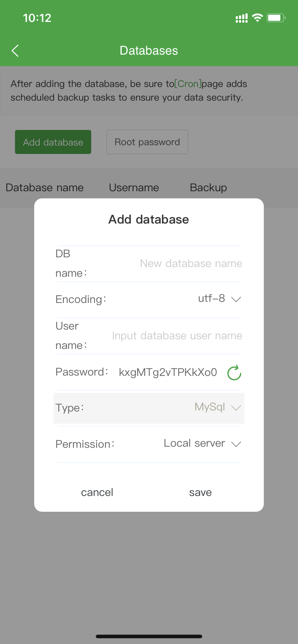Click the generated password text field
Viewport: 298px width, 644px height.
click(x=168, y=372)
